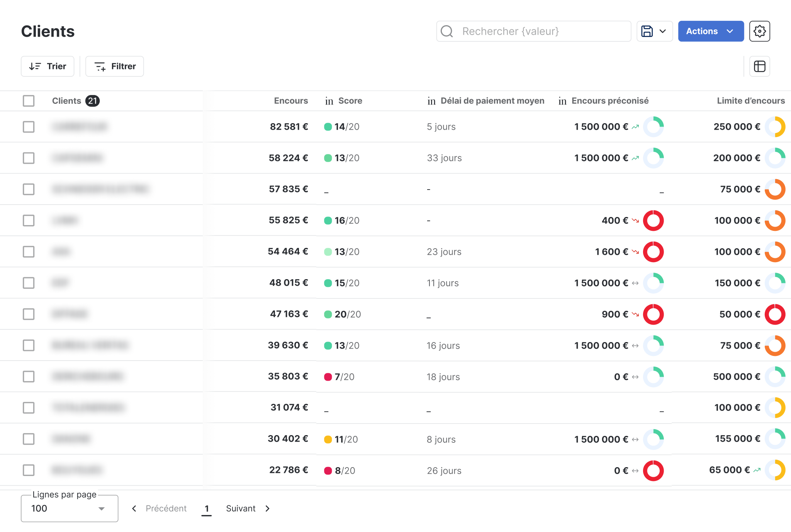
Task: Open the Lignes par page dropdown
Action: (x=69, y=508)
